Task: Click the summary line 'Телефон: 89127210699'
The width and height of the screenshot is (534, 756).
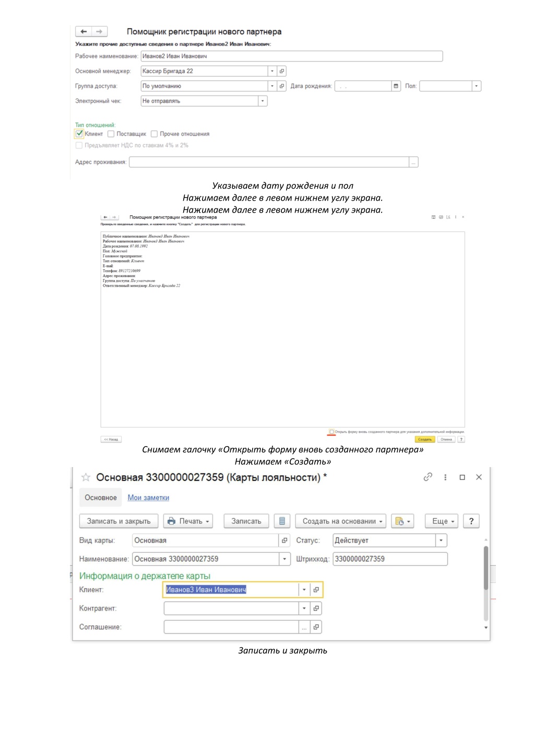Action: point(122,271)
